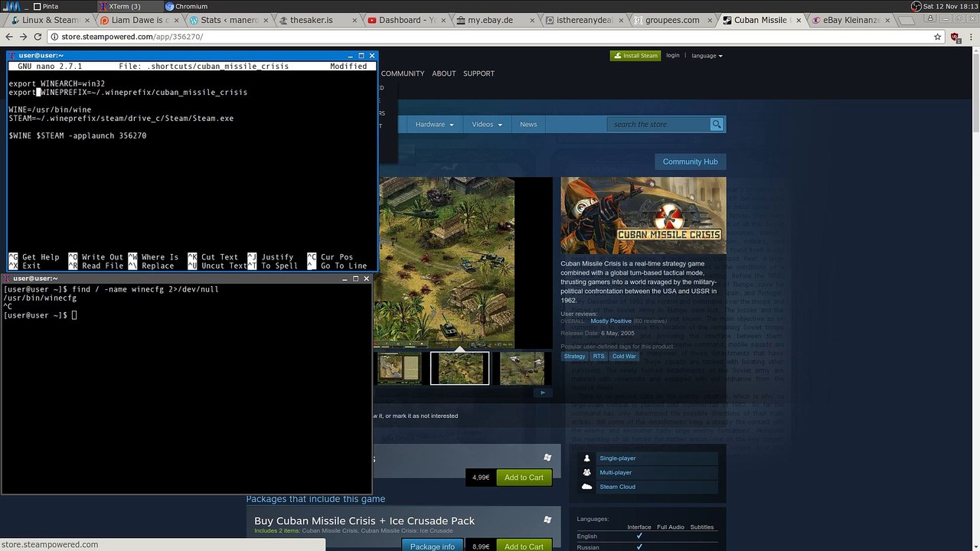
Task: Click the Multi-player group icon
Action: click(x=586, y=472)
